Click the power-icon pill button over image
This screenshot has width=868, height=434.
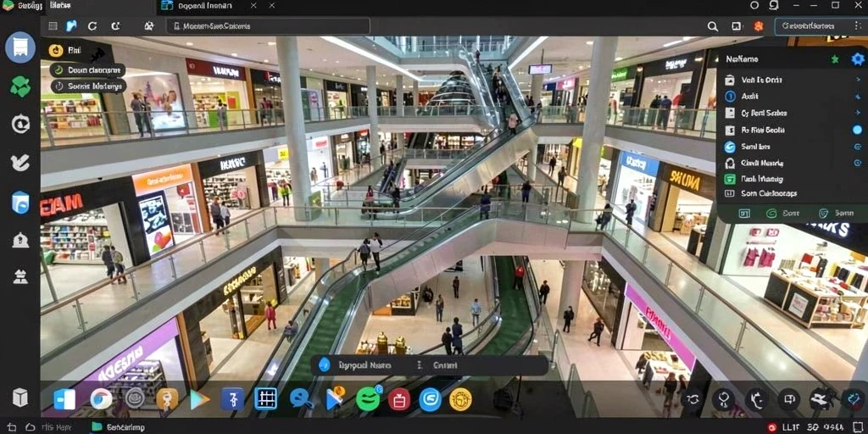(88, 86)
